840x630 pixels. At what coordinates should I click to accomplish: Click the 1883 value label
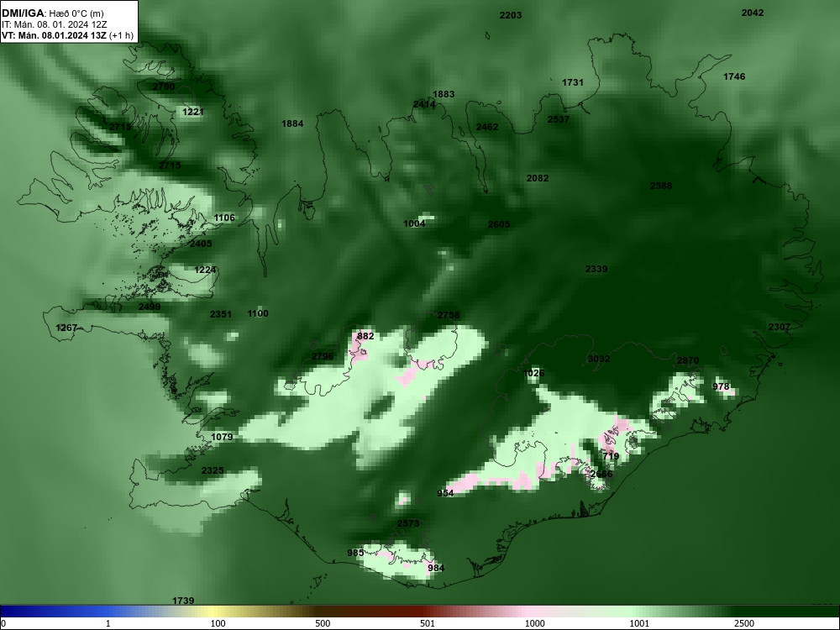coord(444,94)
